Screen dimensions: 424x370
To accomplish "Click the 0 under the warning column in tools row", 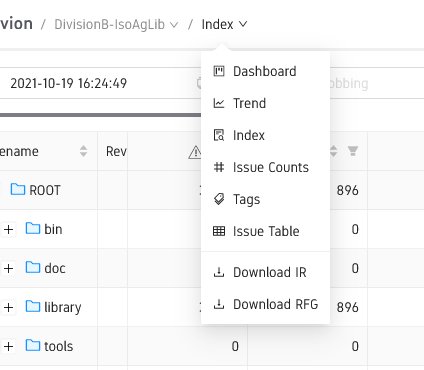I will coord(235,346).
